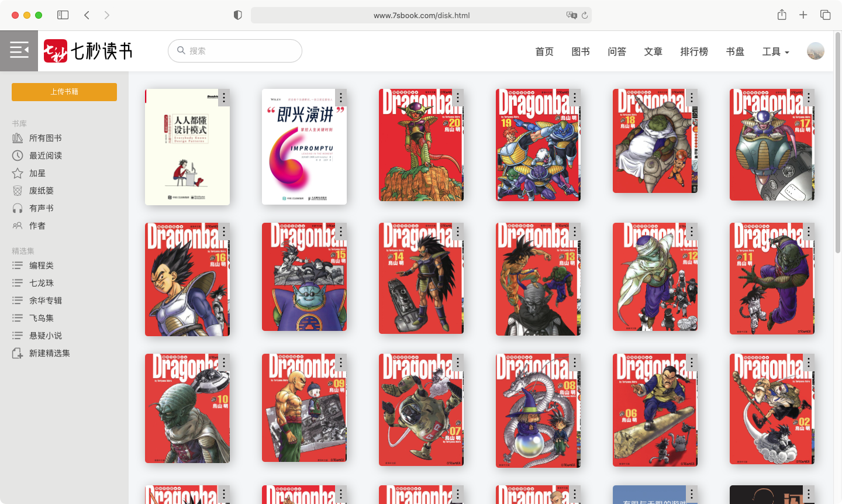
Task: Click the 七秒读书 logo
Action: tap(88, 51)
